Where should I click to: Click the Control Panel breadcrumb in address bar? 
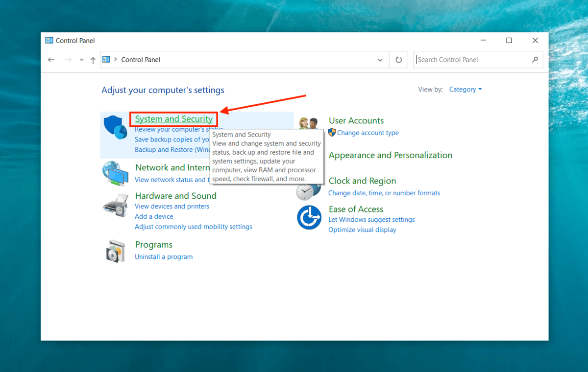click(x=141, y=60)
